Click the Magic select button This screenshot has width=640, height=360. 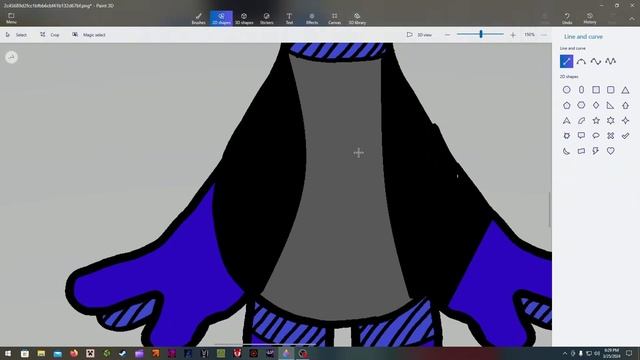[89, 35]
